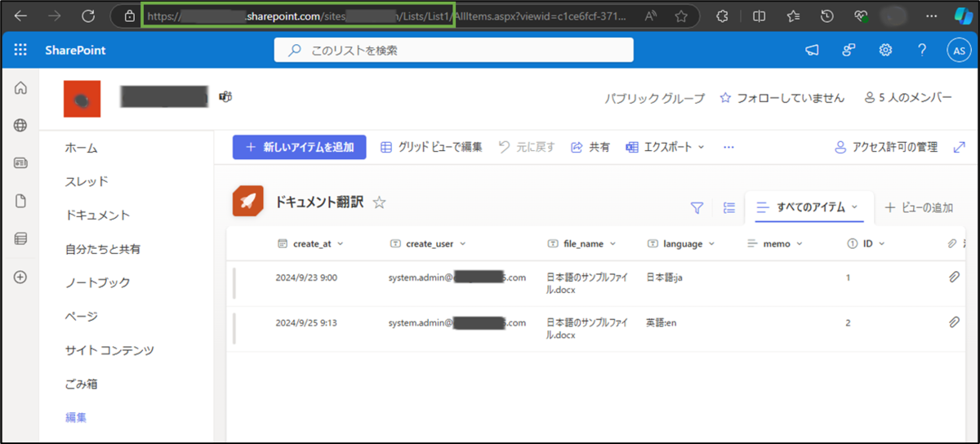Open browser history icon

(x=826, y=16)
